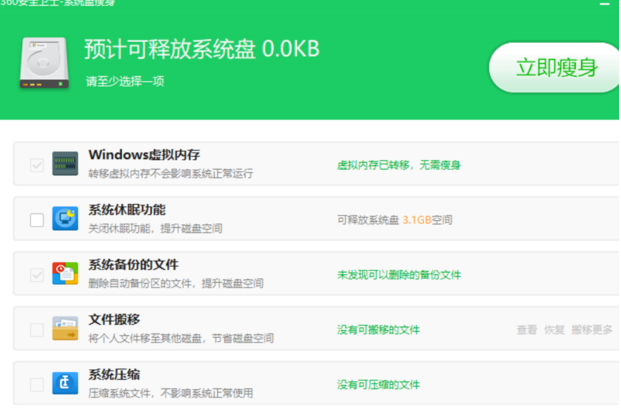Screen dimensions: 621x411
Task: Check the 系统压缩 checkbox
Action: tap(37, 384)
